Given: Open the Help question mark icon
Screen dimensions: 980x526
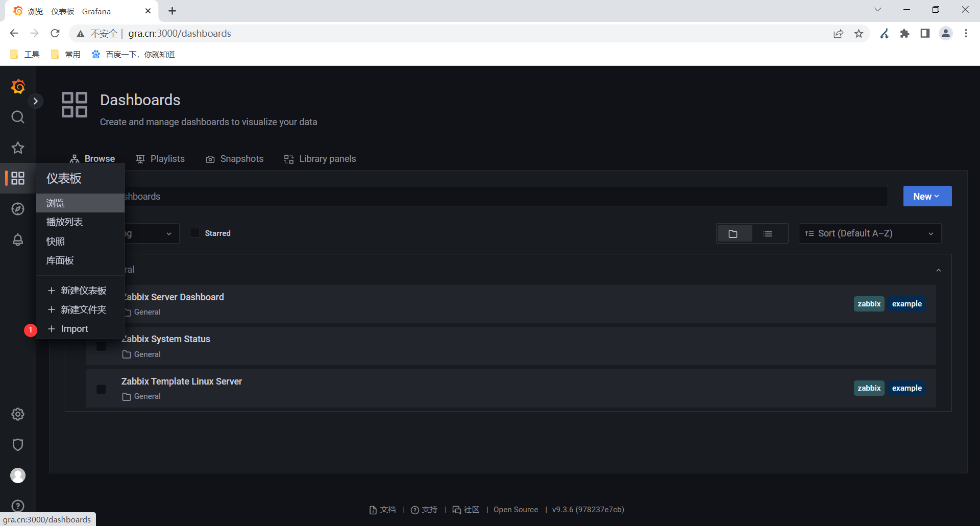Looking at the screenshot, I should [18, 506].
